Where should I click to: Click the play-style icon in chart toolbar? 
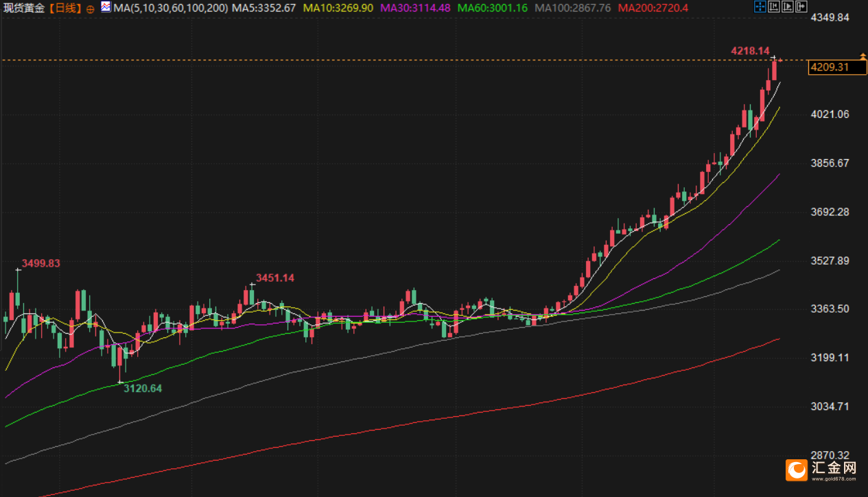click(x=788, y=7)
